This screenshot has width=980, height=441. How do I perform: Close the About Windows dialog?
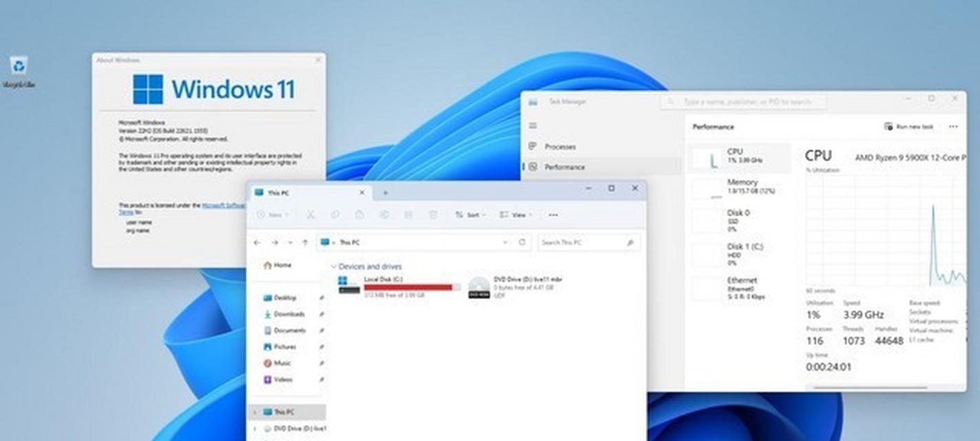coord(317,60)
